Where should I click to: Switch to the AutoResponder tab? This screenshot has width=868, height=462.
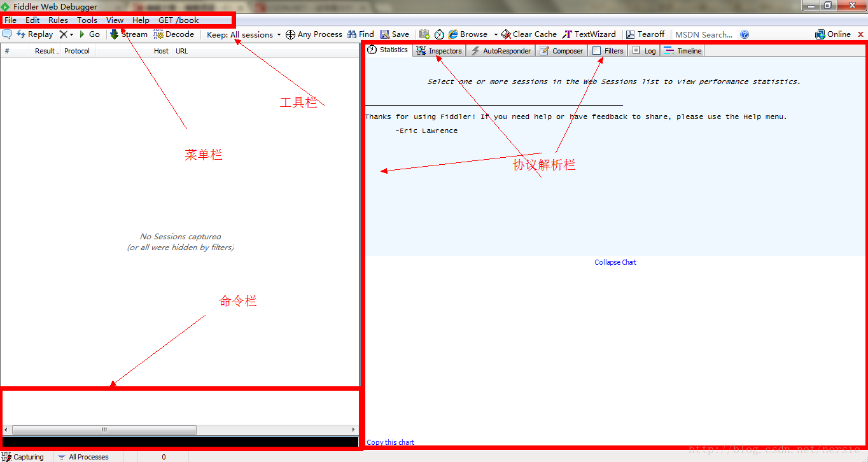501,51
